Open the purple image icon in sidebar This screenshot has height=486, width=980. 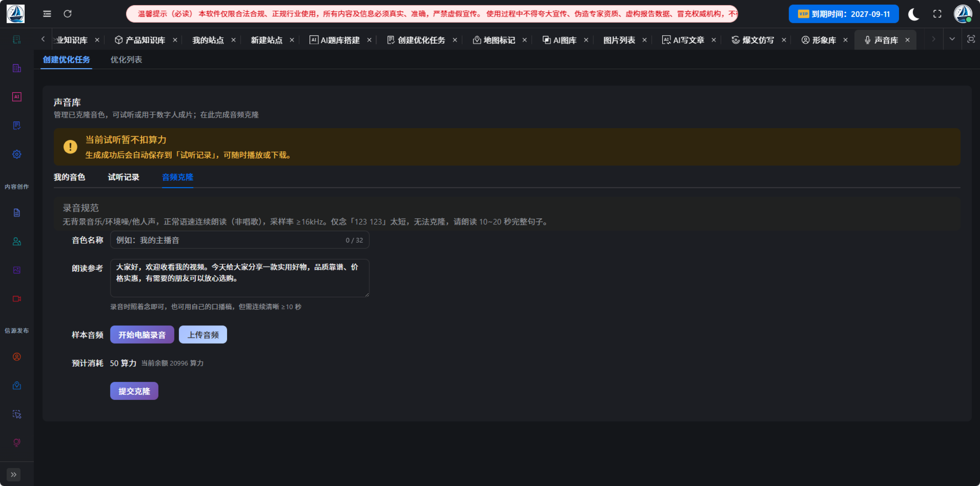tap(17, 270)
